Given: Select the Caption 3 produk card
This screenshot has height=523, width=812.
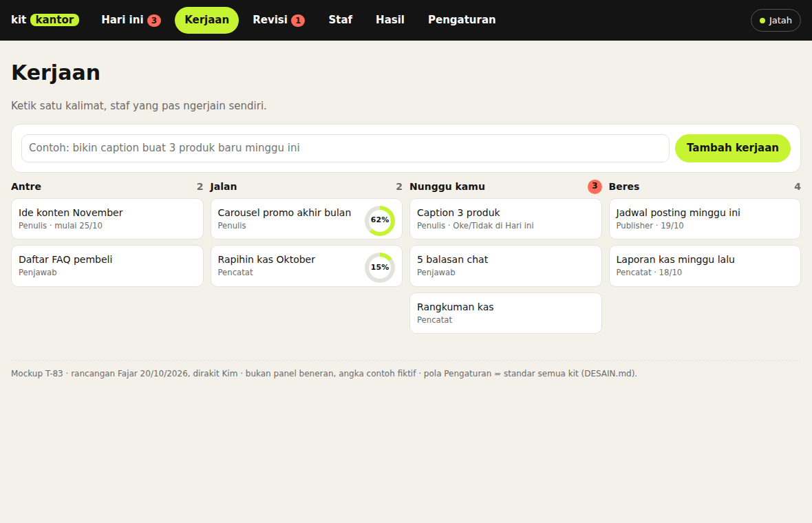Looking at the screenshot, I should [x=505, y=219].
